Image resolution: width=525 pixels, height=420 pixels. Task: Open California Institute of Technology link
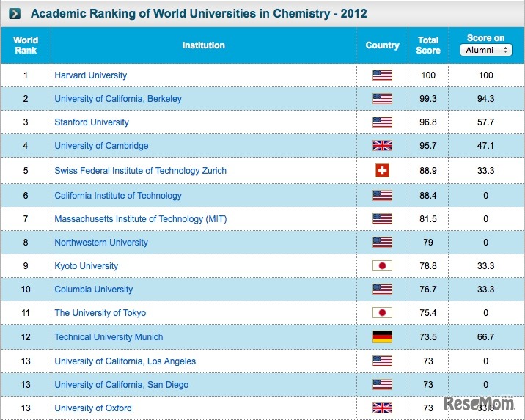tap(118, 196)
